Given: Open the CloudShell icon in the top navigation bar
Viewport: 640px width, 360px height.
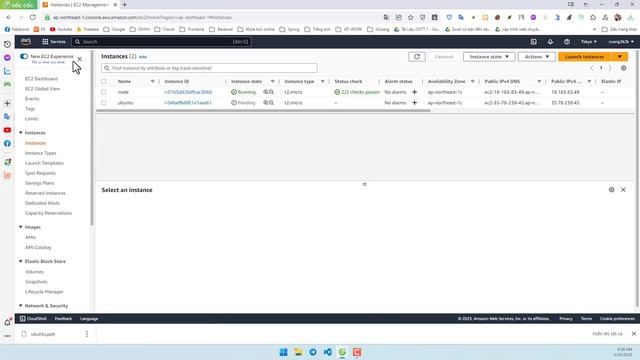Looking at the screenshot, I should tap(533, 42).
